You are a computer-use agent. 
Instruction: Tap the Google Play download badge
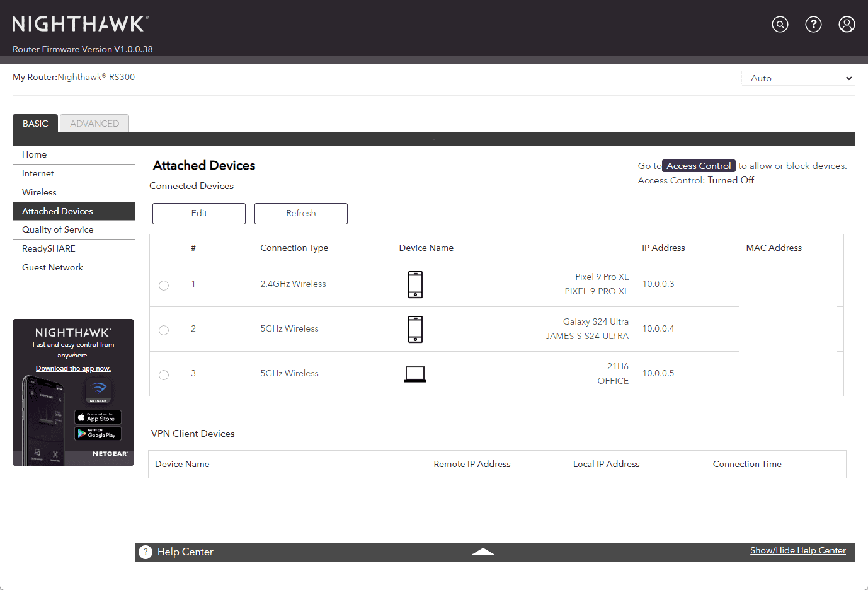pos(98,434)
